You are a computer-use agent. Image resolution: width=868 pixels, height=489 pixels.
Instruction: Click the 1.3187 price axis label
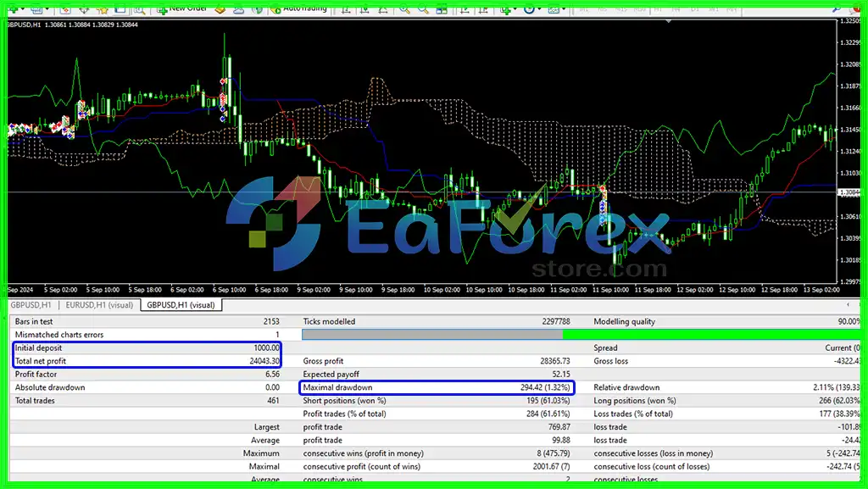(850, 86)
